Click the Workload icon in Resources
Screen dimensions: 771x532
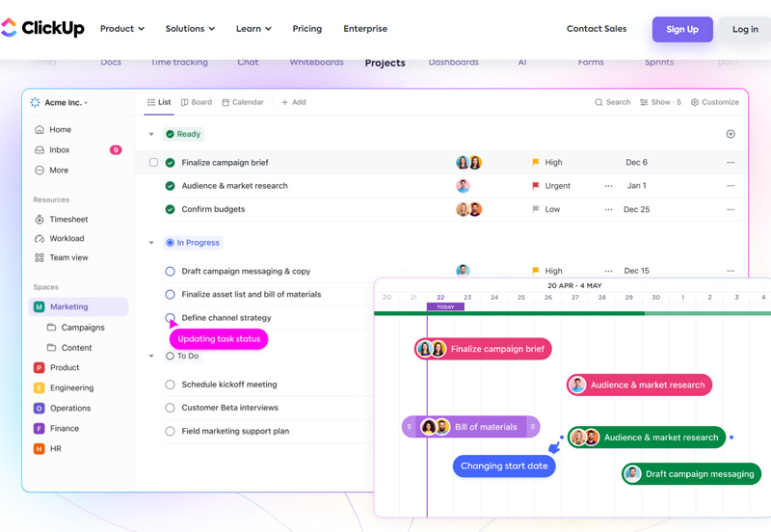pos(40,239)
